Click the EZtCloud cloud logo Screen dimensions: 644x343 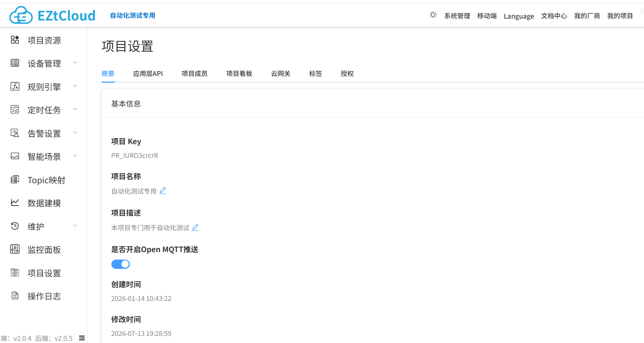(x=21, y=15)
